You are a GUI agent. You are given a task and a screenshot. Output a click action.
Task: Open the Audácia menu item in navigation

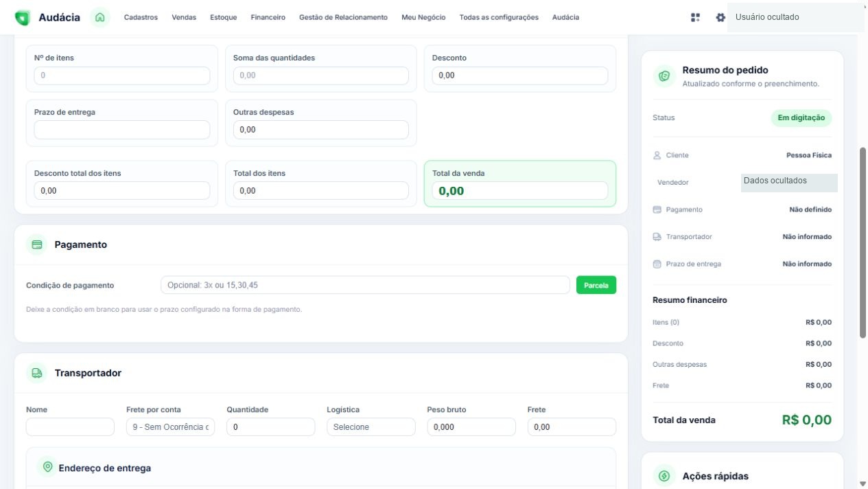[565, 18]
